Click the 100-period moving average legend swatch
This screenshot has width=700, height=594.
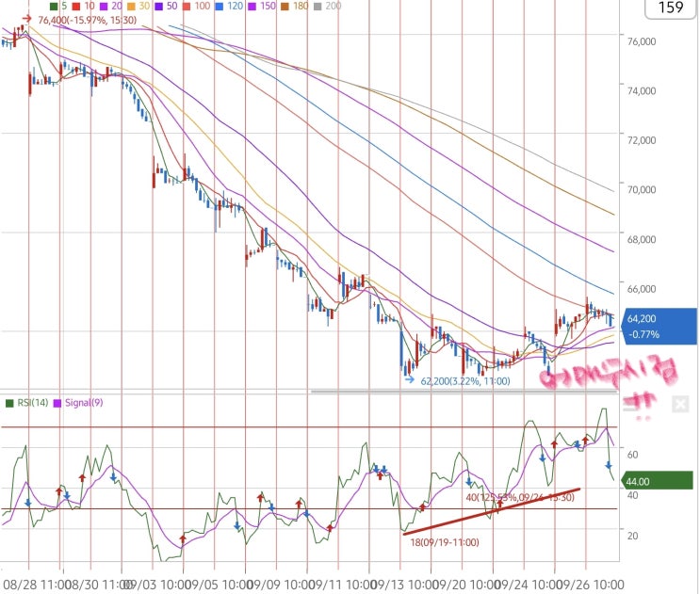click(187, 7)
